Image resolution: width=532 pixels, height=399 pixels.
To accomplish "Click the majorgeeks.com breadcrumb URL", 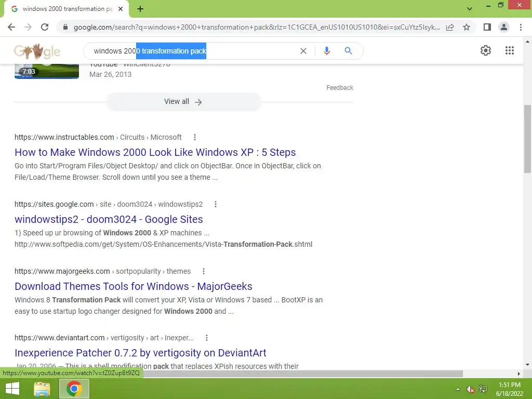I will [102, 271].
